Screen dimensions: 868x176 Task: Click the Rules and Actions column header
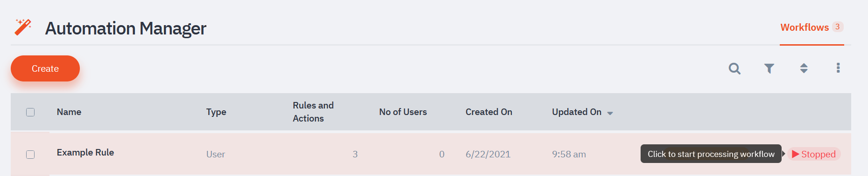coord(313,112)
